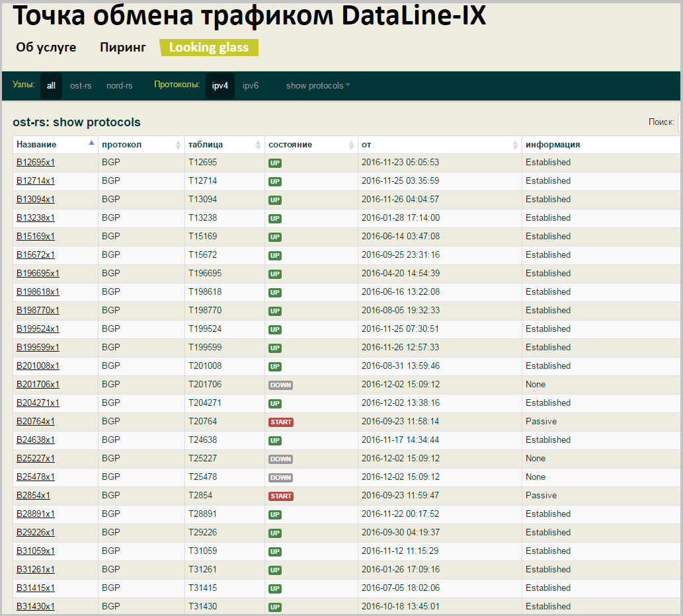Click the START badge for B20764x1
683x616 pixels.
(281, 422)
